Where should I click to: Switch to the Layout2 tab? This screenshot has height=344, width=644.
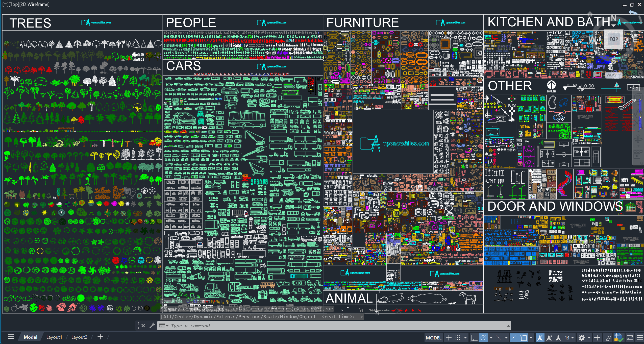(x=79, y=337)
